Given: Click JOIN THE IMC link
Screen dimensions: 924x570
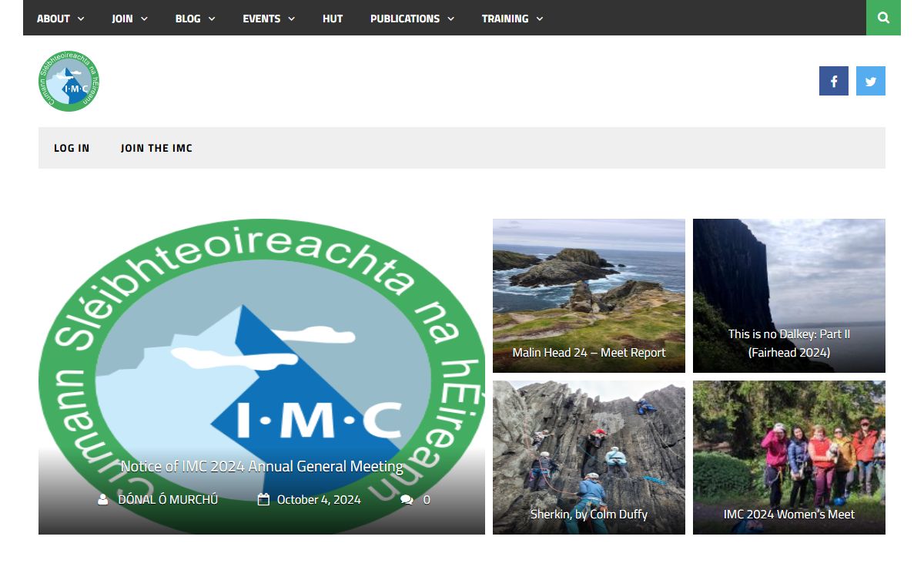Looking at the screenshot, I should [156, 148].
